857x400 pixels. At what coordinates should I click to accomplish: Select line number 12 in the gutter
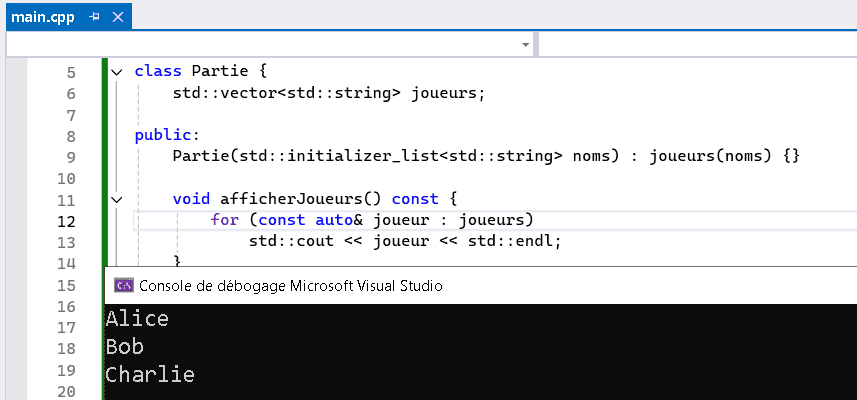[66, 222]
